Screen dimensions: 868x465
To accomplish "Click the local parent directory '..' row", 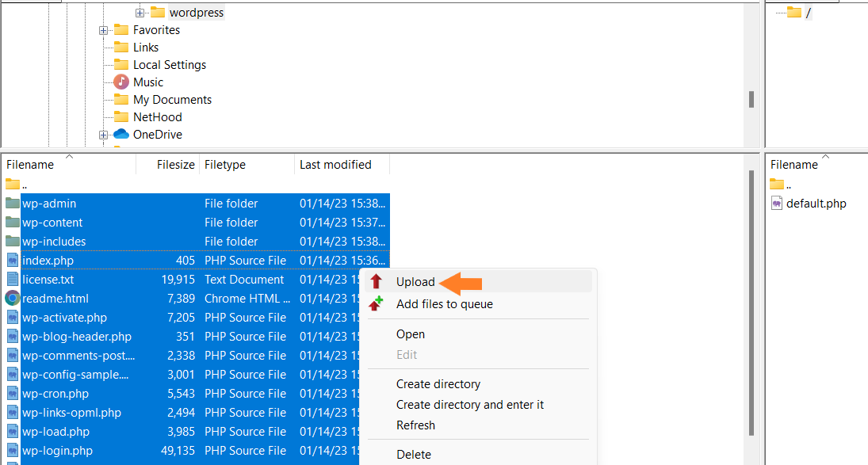I will [196, 185].
